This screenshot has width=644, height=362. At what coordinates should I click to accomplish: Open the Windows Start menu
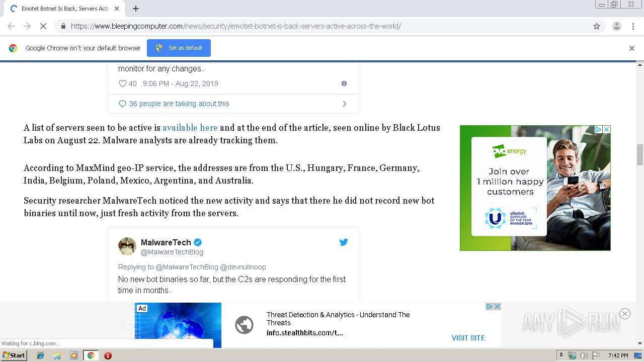point(14,355)
